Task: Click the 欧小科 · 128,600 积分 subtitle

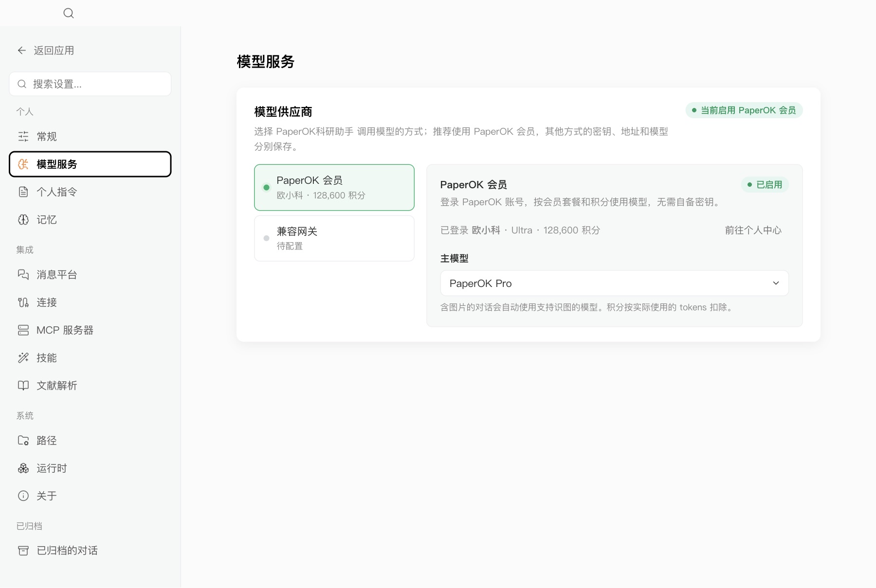Action: tap(321, 196)
